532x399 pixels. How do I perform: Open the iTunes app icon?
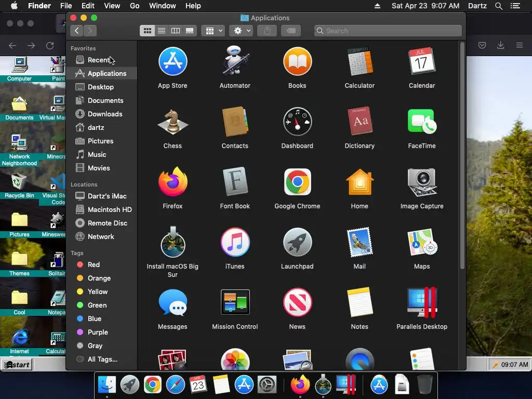(235, 242)
